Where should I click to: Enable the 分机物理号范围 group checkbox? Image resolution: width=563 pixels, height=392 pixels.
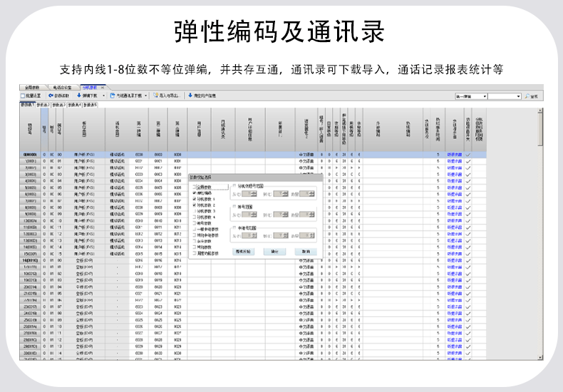click(x=234, y=186)
